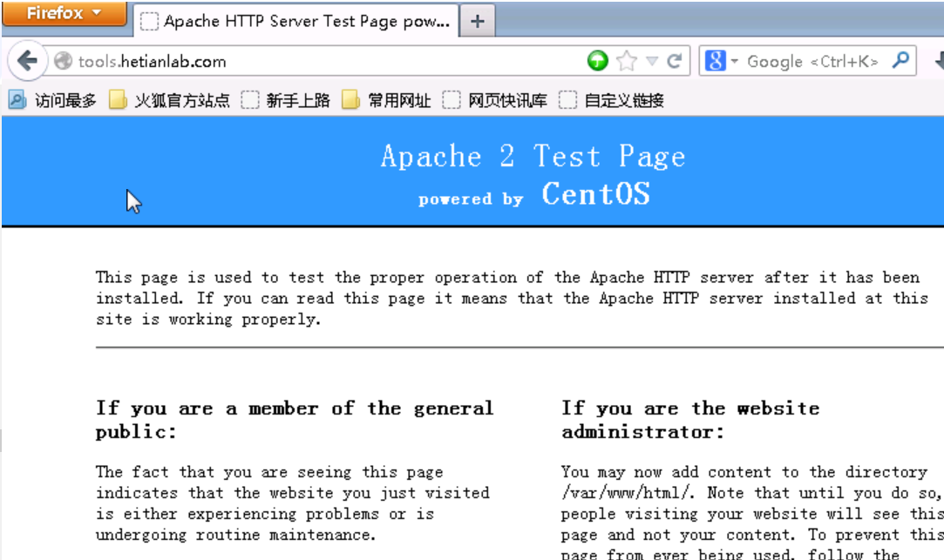Click the 'site is working properly.' text
The image size is (944, 560).
click(208, 320)
